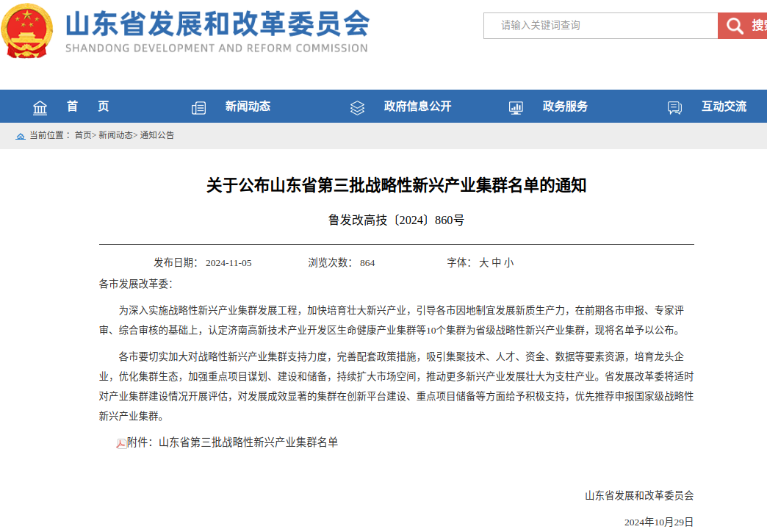The image size is (767, 532).
Task: Click 通知公告 breadcrumb link
Action: (157, 135)
